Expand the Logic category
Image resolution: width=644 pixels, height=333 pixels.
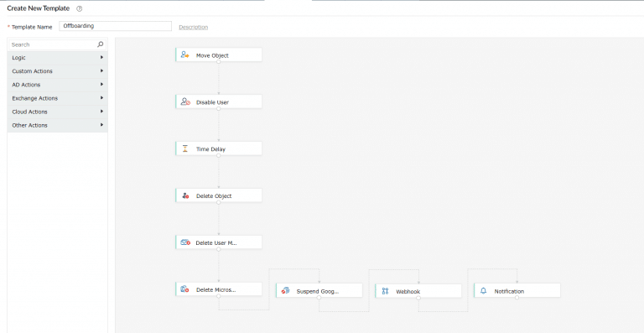click(x=58, y=58)
